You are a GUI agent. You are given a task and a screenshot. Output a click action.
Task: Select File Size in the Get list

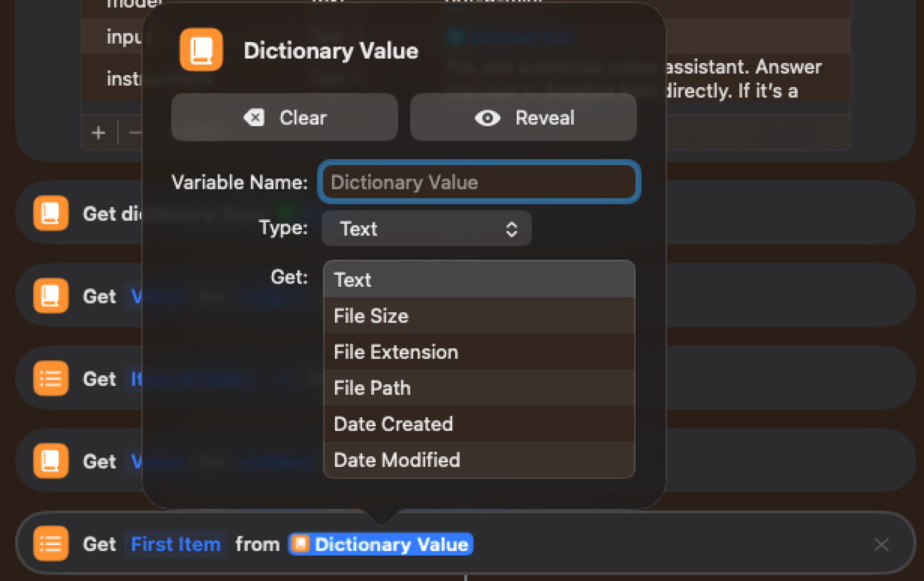(479, 316)
